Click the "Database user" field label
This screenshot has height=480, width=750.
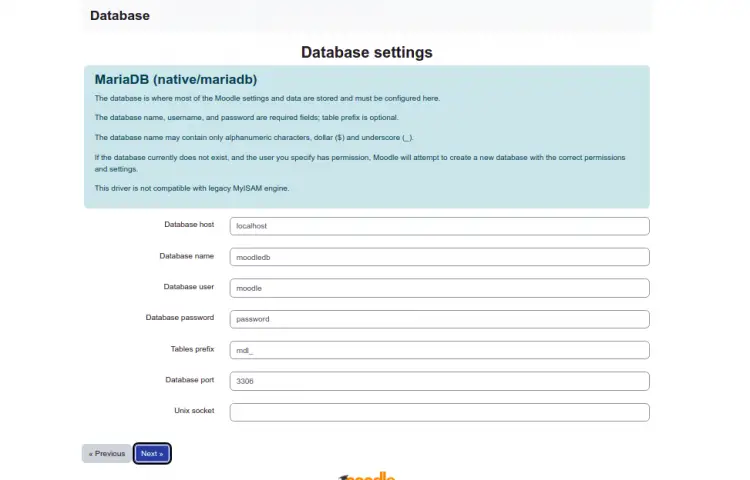click(188, 286)
